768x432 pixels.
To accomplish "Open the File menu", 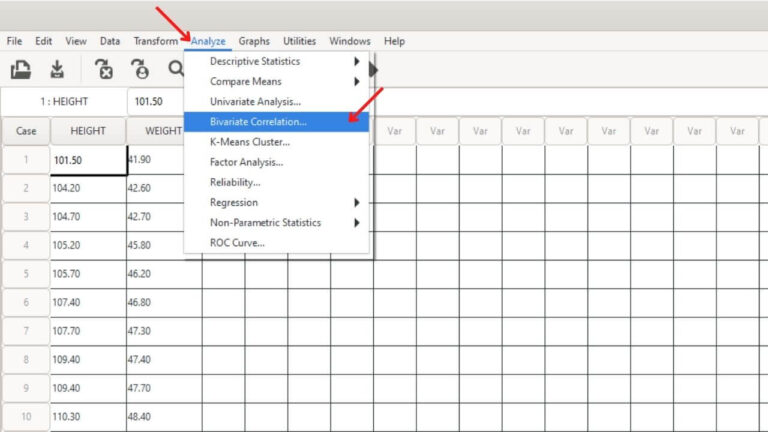I will click(x=14, y=41).
